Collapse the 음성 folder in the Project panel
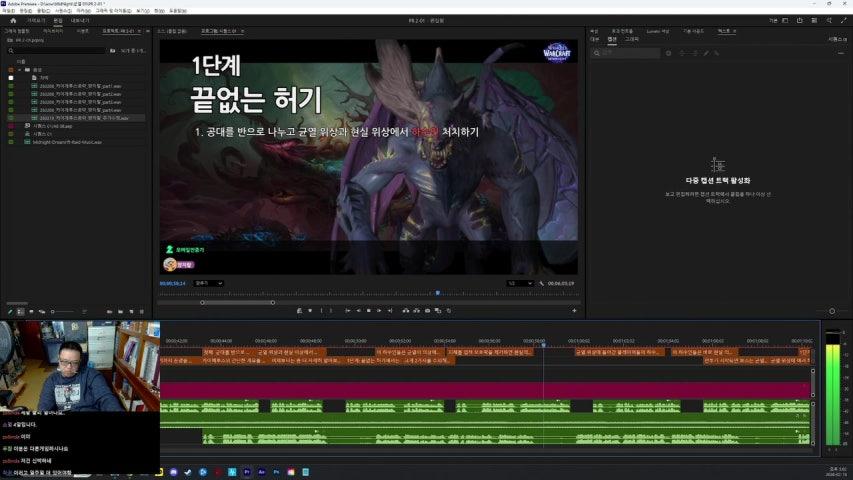Viewport: 853px width, 480px height. click(x=20, y=69)
